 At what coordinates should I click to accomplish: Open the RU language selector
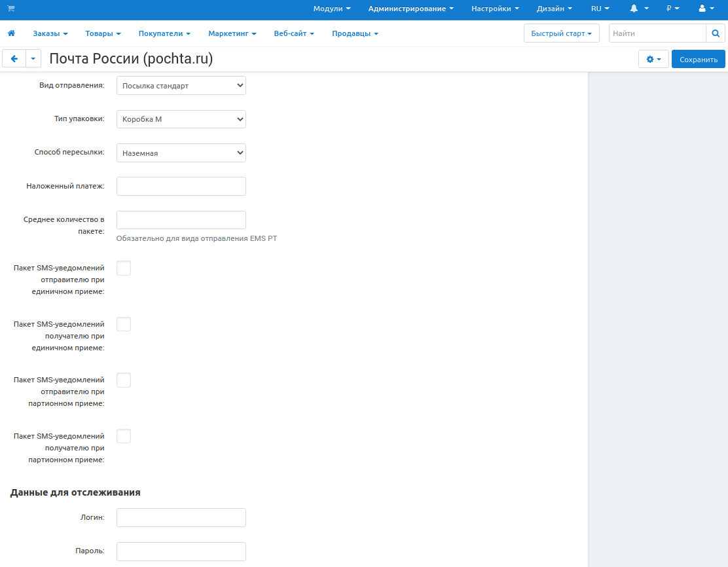point(600,9)
